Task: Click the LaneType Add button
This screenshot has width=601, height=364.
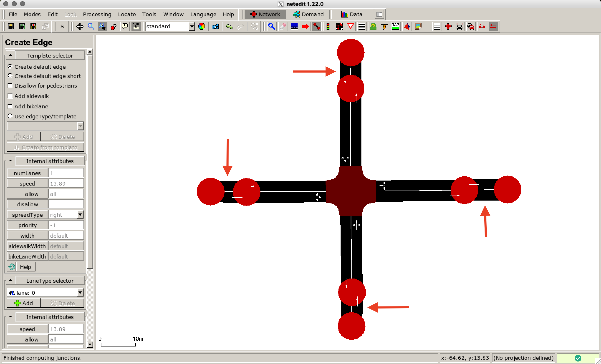Action: 24,303
